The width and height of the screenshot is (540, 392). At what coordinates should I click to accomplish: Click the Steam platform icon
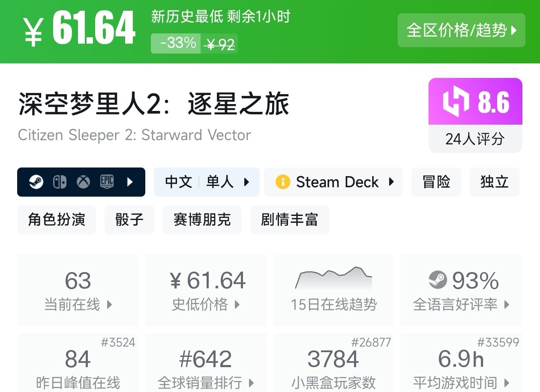click(36, 182)
